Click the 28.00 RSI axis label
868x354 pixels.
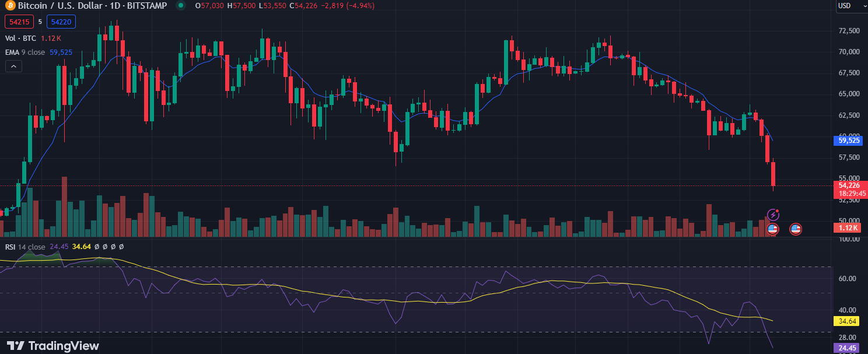(x=849, y=337)
